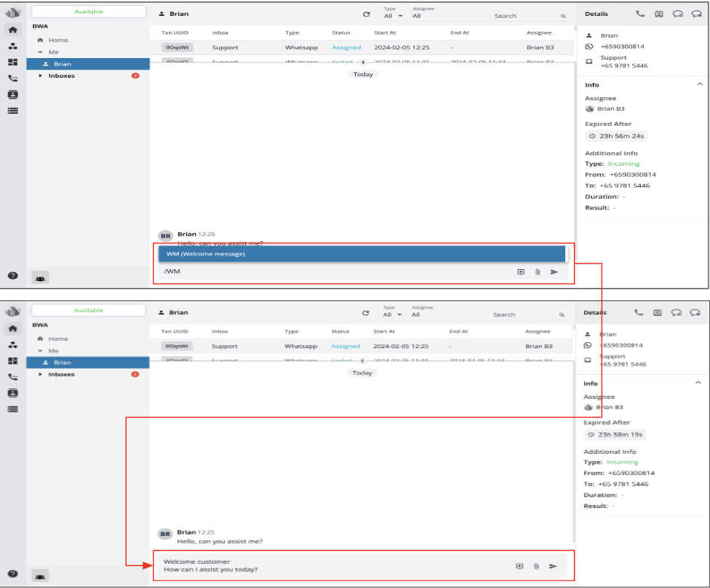This screenshot has height=588, width=710.
Task: Open the teams icon in the /WM window sidebar
Action: [x=13, y=46]
